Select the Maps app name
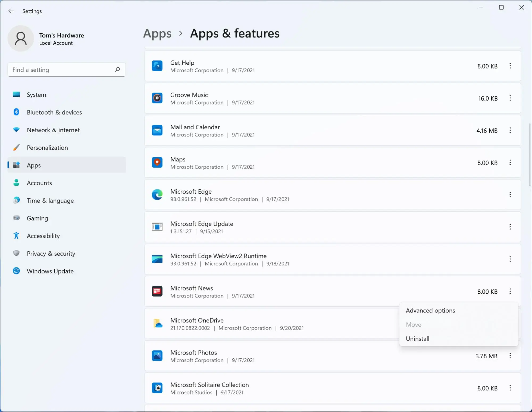The width and height of the screenshot is (532, 412). coord(178,159)
